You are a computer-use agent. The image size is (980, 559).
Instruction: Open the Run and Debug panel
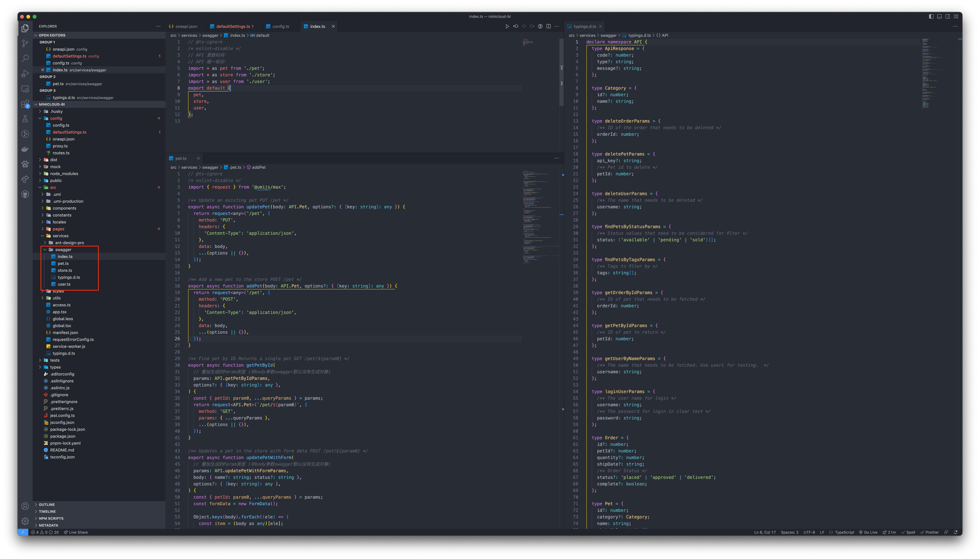25,73
